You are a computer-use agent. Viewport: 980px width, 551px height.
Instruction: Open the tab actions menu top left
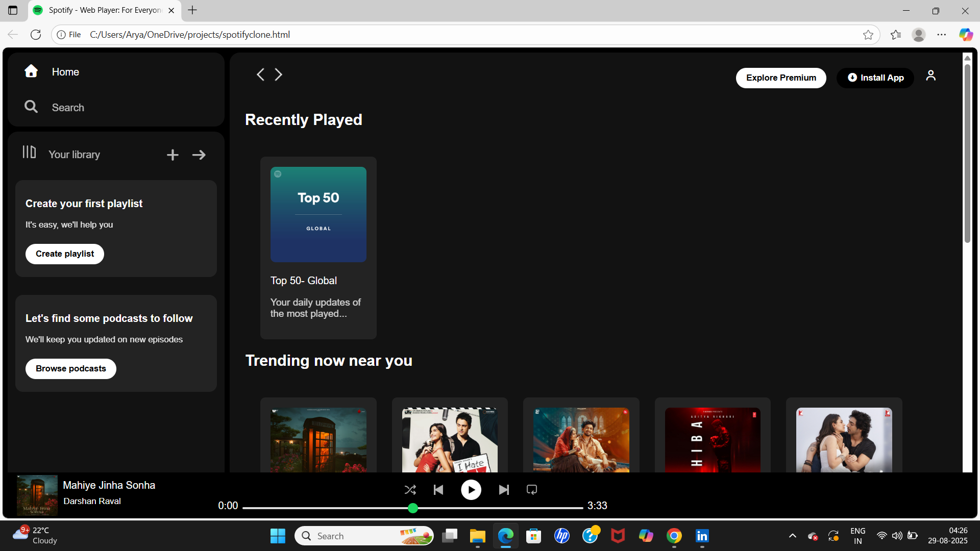coord(12,10)
